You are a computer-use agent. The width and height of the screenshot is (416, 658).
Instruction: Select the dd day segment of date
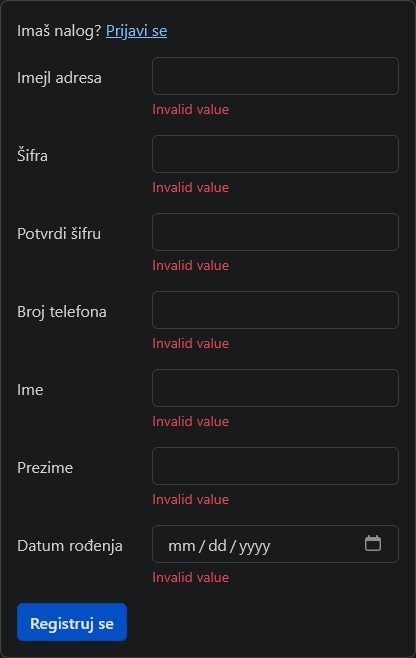pyautogui.click(x=217, y=546)
